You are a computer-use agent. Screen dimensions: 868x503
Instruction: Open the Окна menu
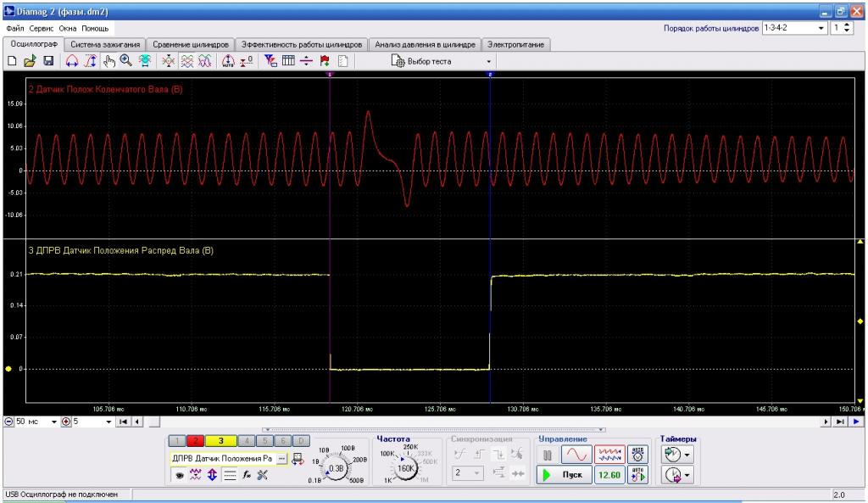coord(68,28)
